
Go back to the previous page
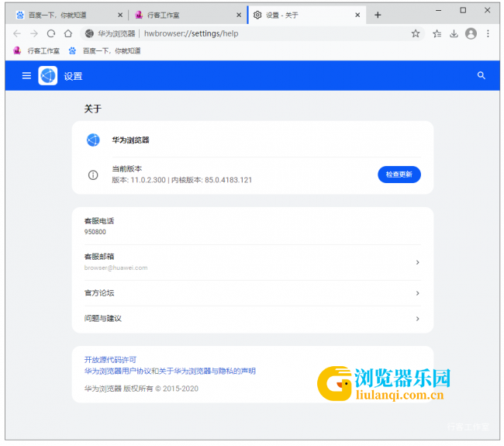point(17,34)
